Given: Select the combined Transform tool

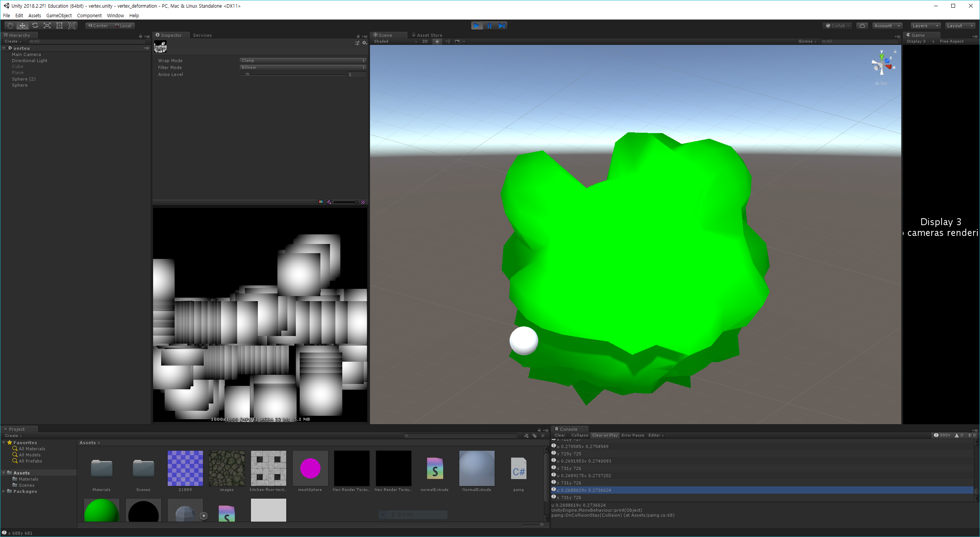Looking at the screenshot, I should [x=72, y=26].
